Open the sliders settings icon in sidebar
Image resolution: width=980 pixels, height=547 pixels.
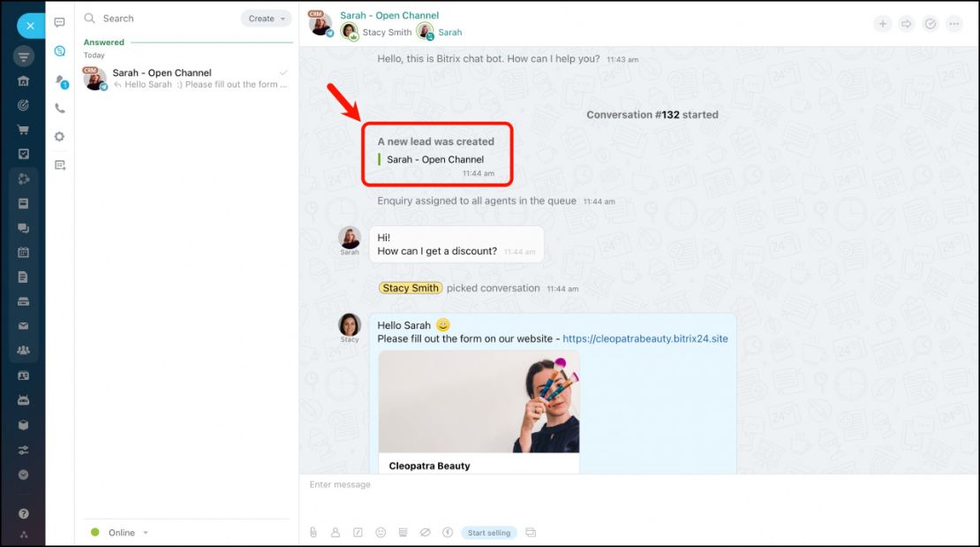pos(23,450)
